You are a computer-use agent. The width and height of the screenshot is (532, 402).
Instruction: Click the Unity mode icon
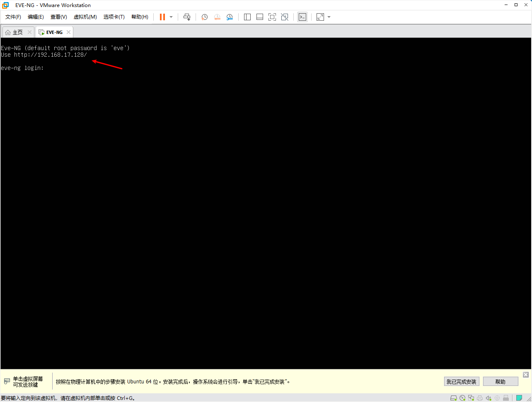coord(285,17)
